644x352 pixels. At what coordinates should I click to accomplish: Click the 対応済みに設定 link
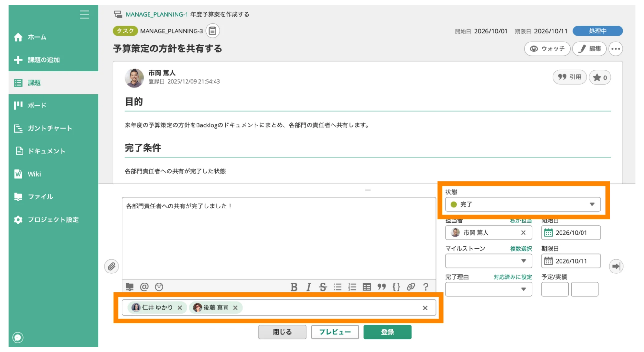513,277
